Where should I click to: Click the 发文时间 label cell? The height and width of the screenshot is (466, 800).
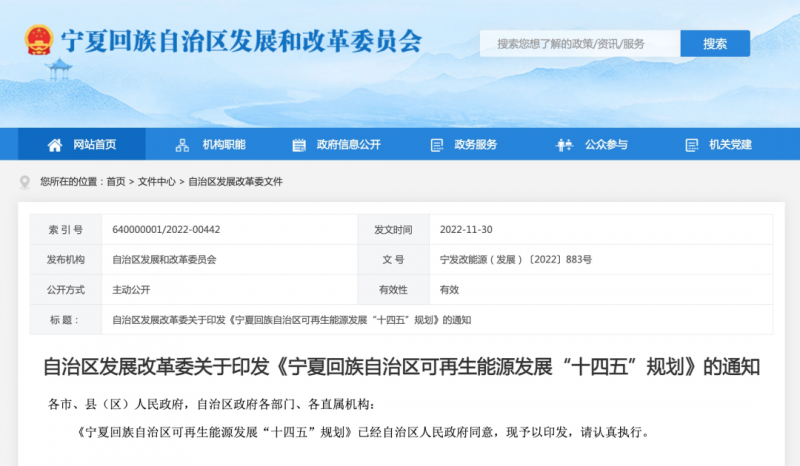coord(393,230)
